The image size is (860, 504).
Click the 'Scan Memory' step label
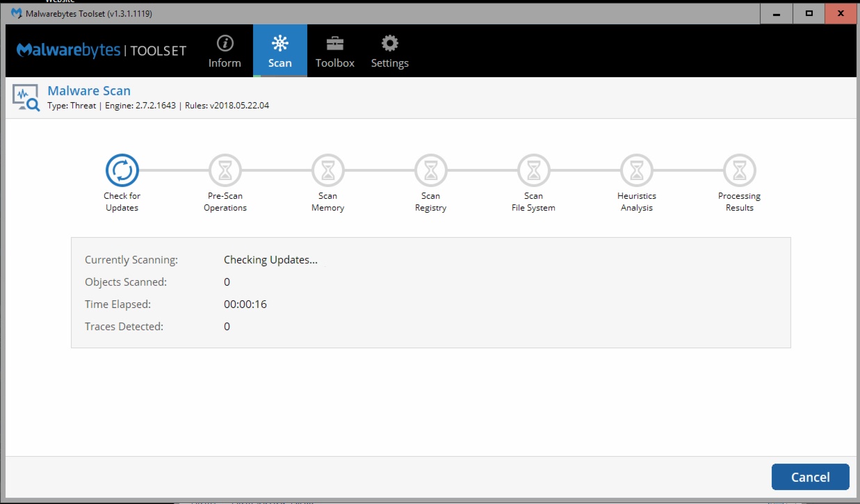[x=328, y=202]
